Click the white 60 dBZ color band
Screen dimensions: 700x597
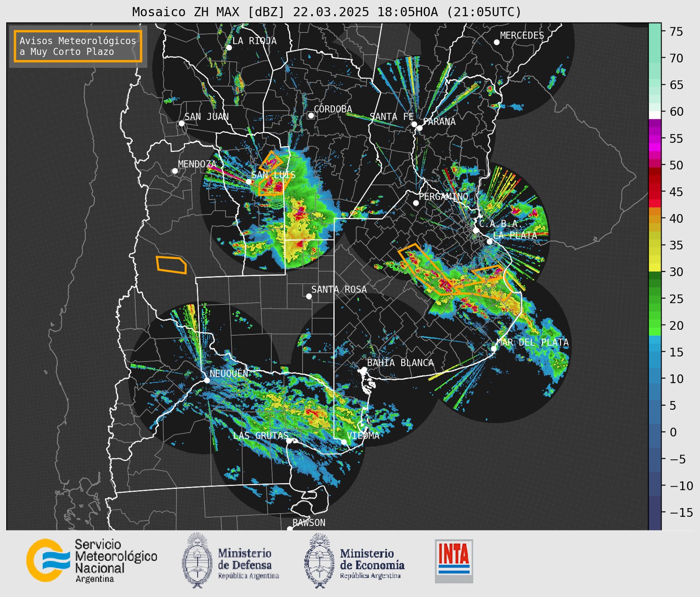click(x=655, y=115)
